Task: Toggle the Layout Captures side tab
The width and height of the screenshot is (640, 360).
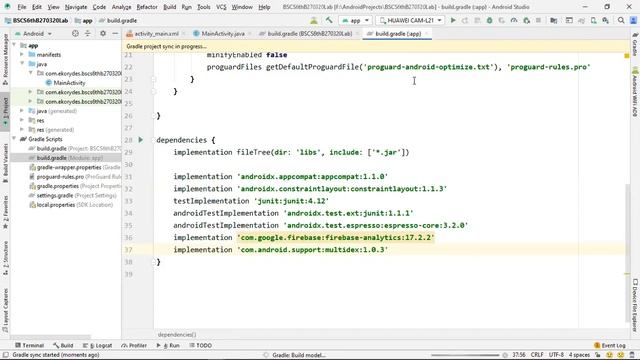Action: (x=5, y=309)
